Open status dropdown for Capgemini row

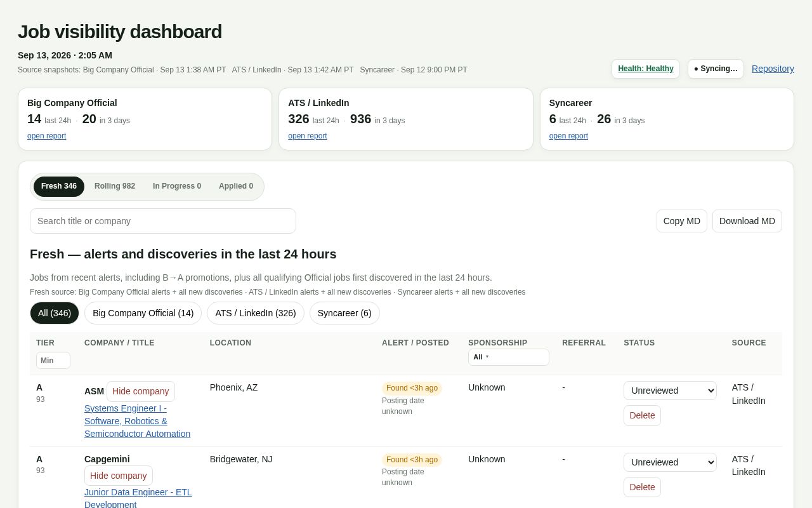[x=670, y=462]
